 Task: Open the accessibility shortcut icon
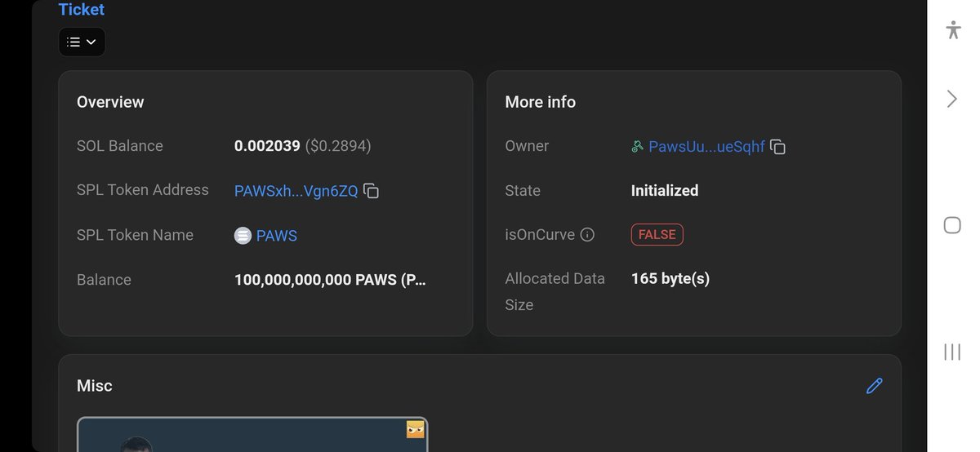click(x=952, y=30)
